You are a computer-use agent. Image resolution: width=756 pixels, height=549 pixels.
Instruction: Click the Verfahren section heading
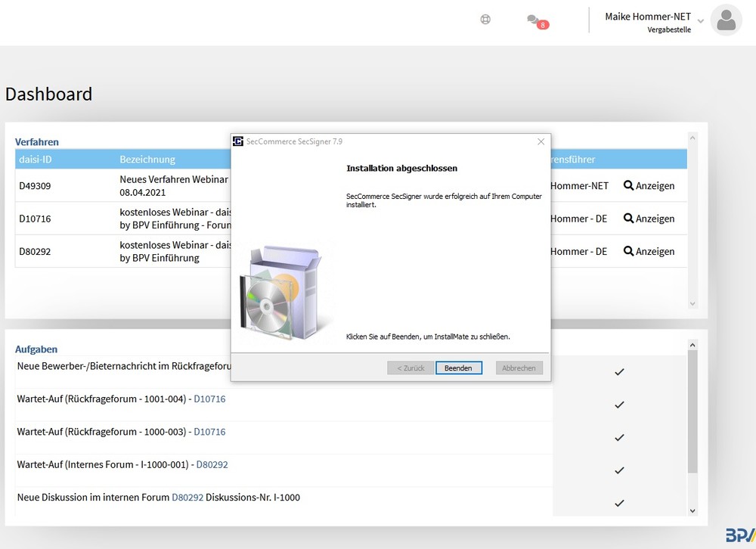click(36, 142)
